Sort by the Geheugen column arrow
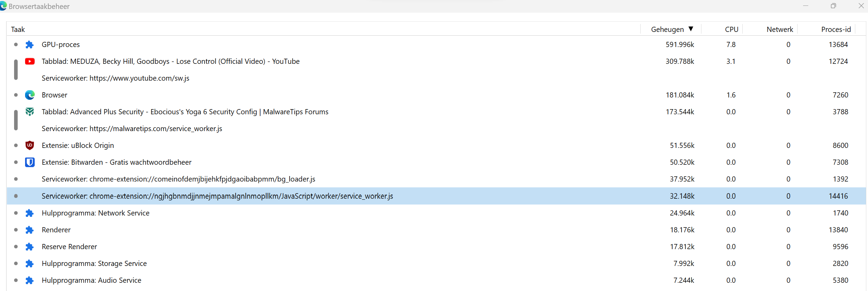 [x=691, y=29]
